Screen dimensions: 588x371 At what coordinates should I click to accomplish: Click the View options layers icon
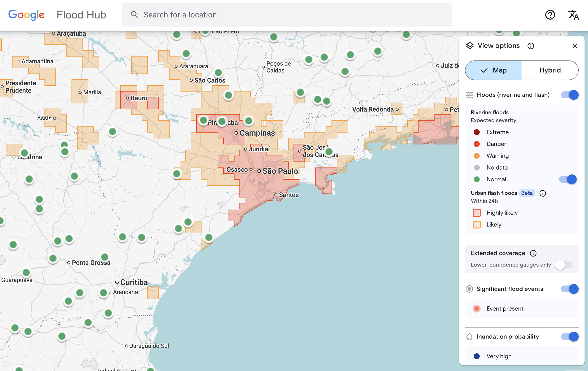[x=470, y=45]
